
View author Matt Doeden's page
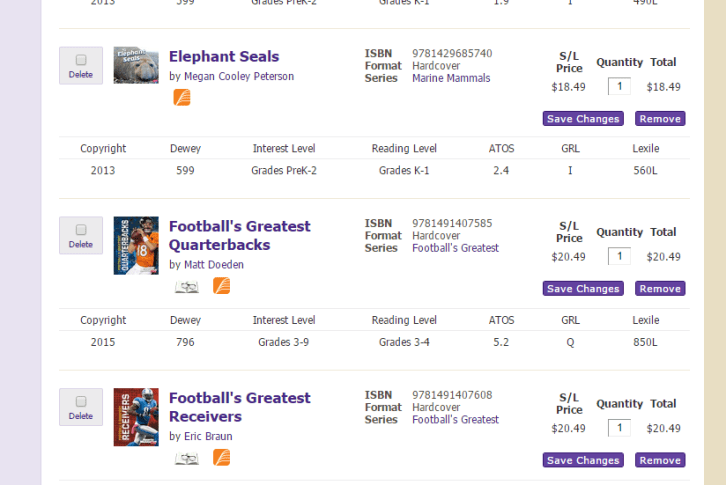tap(213, 265)
